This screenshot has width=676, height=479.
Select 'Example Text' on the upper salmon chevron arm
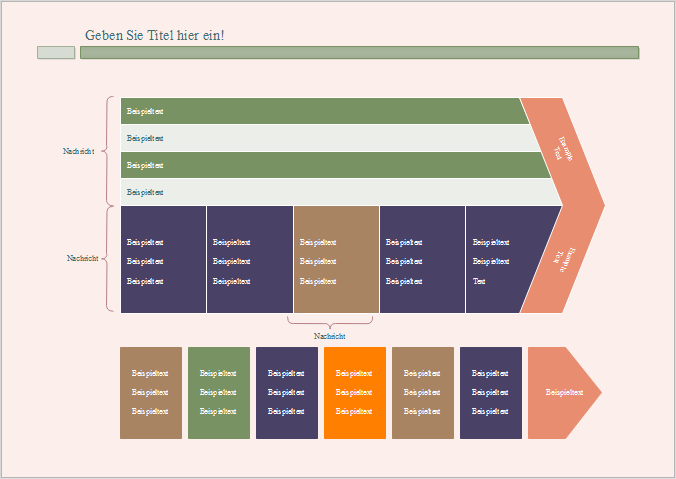(562, 149)
